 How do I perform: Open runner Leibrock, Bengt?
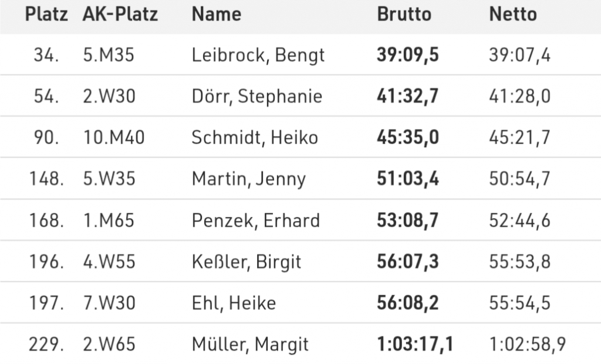point(258,55)
